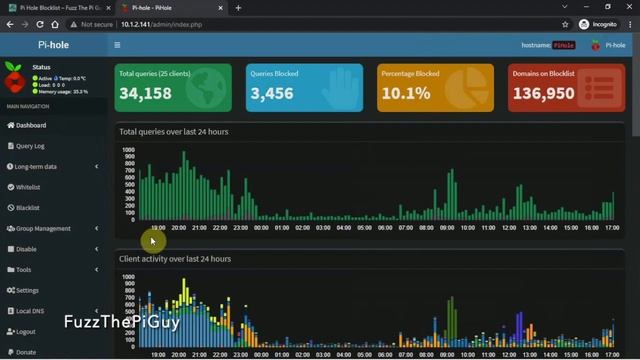Click the Group Management users icon
This screenshot has height=360, width=640.
coord(11,228)
